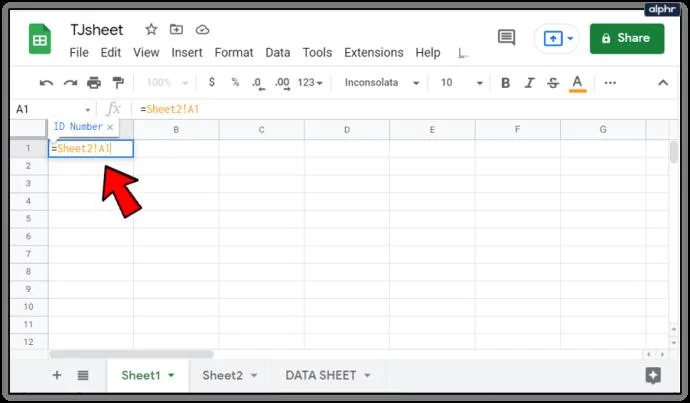Expand the name box dropdown arrow

tap(88, 110)
